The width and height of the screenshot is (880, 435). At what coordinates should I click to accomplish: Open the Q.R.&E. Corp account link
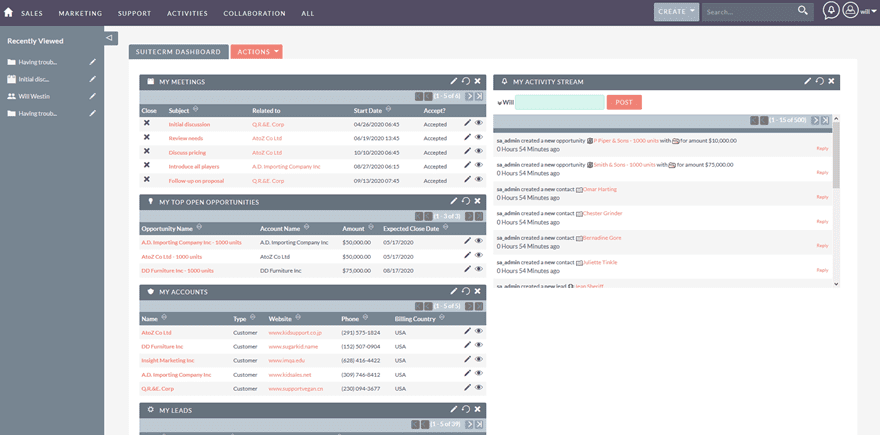[x=158, y=388]
